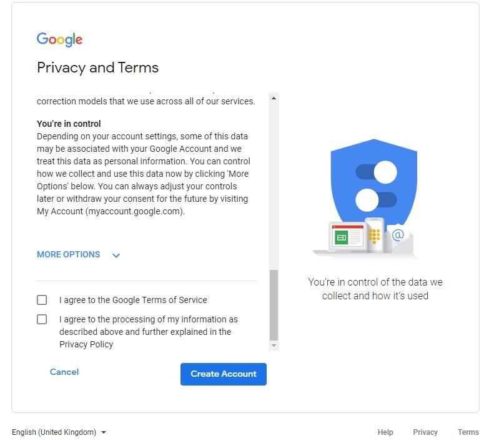
Task: Click the Google logo
Action: pyautogui.click(x=59, y=39)
